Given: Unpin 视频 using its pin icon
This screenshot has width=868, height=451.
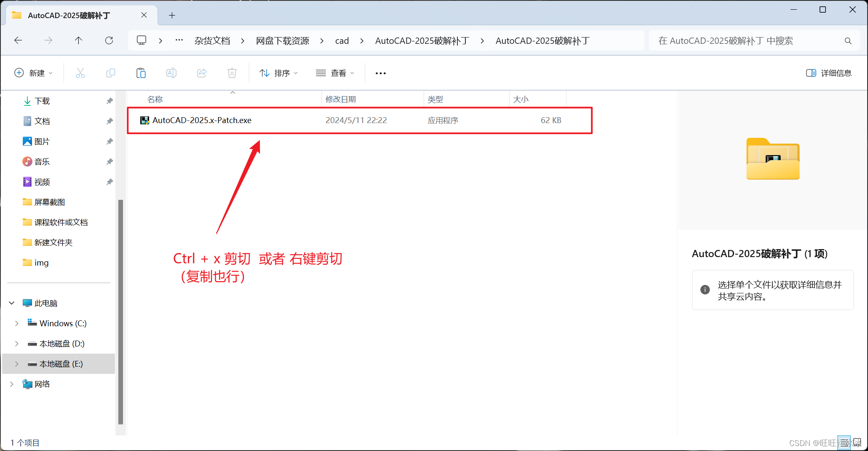Looking at the screenshot, I should point(110,182).
